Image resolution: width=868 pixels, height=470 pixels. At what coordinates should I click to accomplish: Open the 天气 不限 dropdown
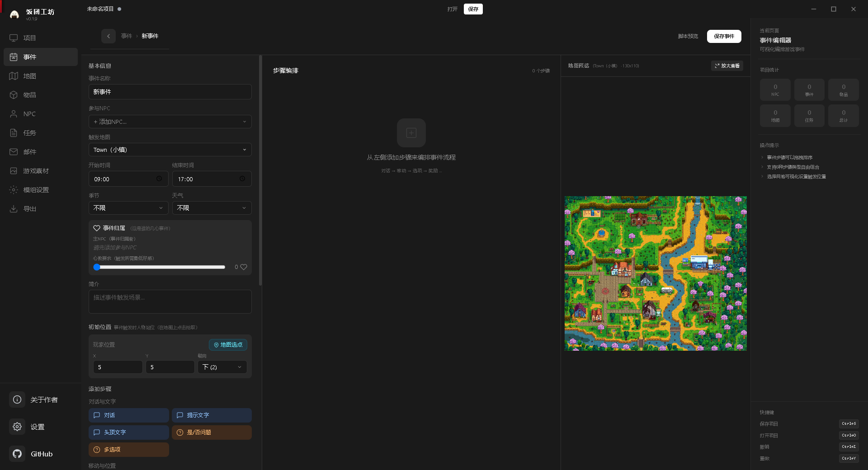(x=212, y=208)
